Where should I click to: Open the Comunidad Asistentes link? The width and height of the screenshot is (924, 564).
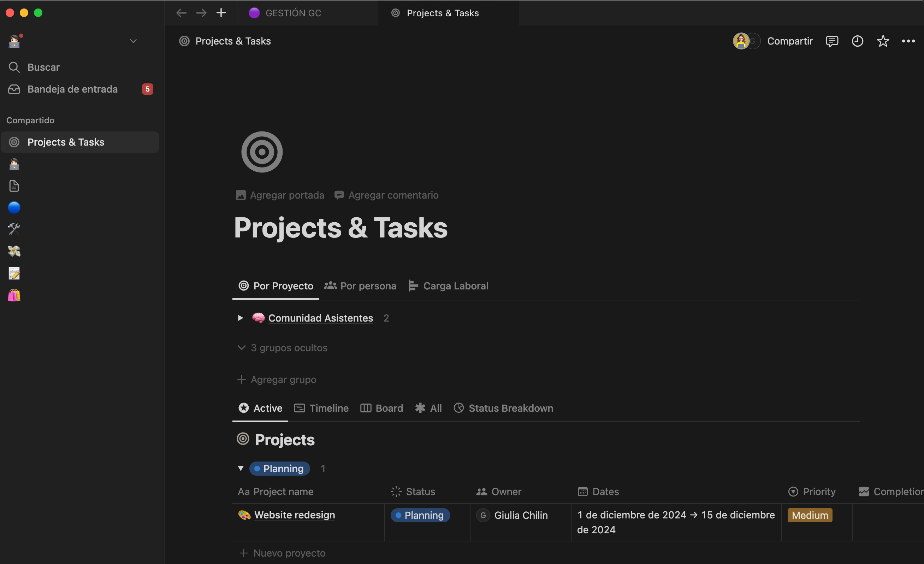(321, 318)
